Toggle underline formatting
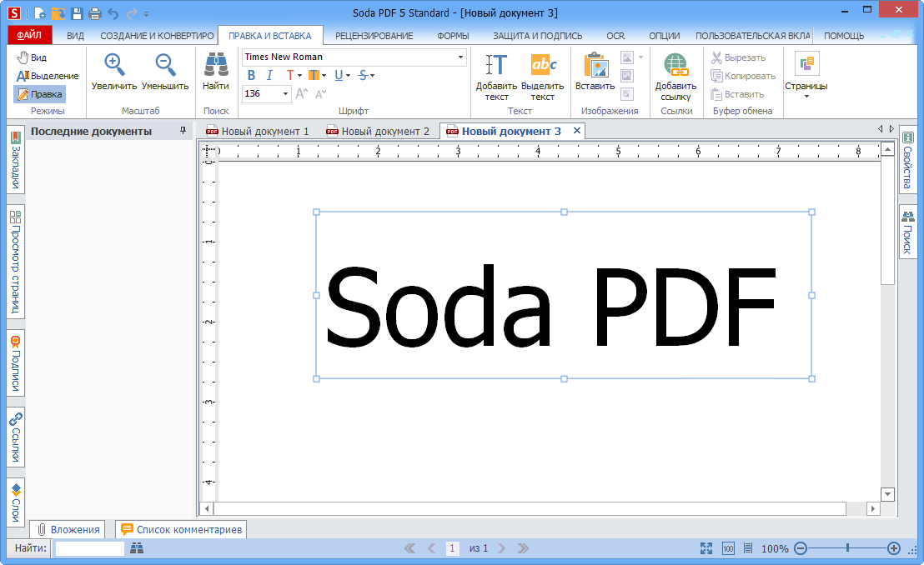 pos(339,75)
